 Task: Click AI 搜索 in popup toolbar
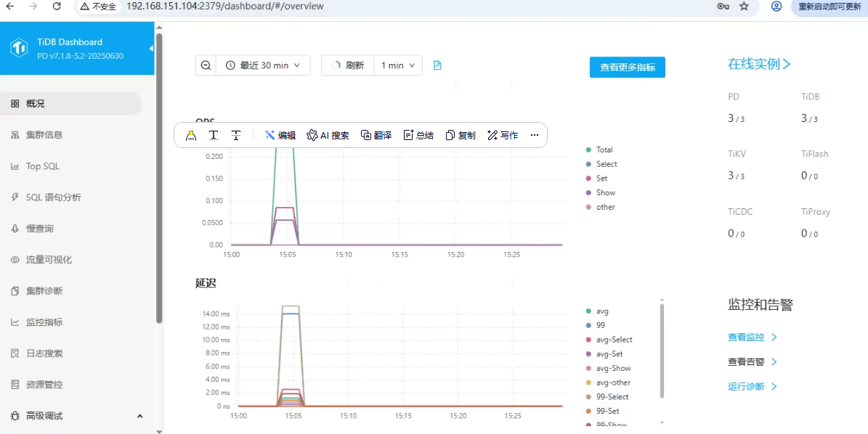pyautogui.click(x=328, y=136)
